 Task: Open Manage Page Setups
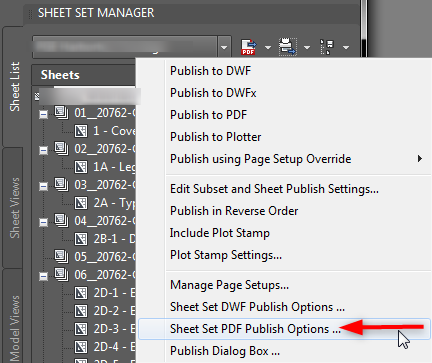point(229,285)
